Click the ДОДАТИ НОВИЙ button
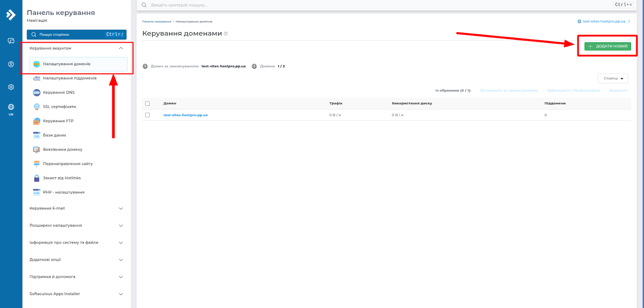Image resolution: width=644 pixels, height=308 pixels. (x=608, y=46)
